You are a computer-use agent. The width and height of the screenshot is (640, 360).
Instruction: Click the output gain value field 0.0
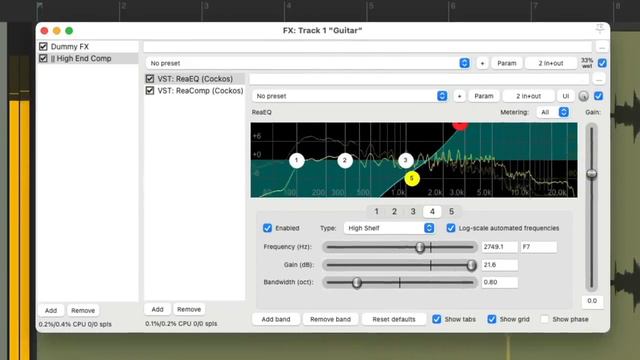[592, 301]
